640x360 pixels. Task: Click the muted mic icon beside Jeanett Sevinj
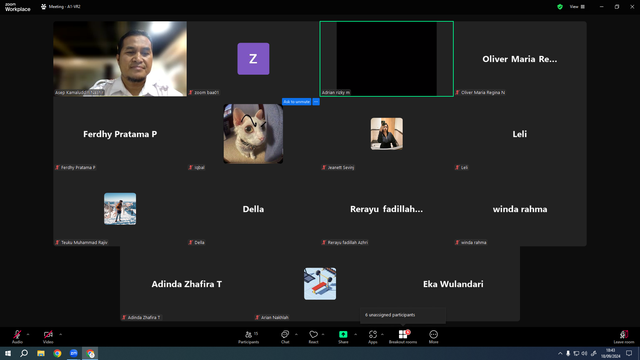pos(324,167)
